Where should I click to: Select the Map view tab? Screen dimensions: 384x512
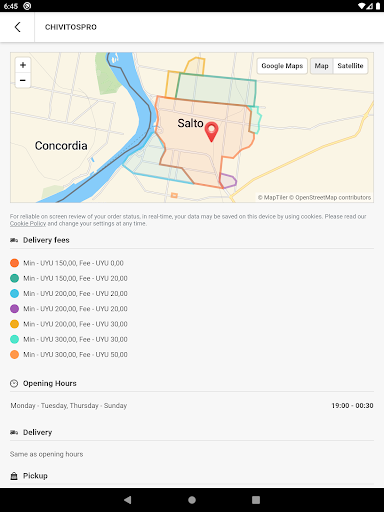[x=321, y=66]
